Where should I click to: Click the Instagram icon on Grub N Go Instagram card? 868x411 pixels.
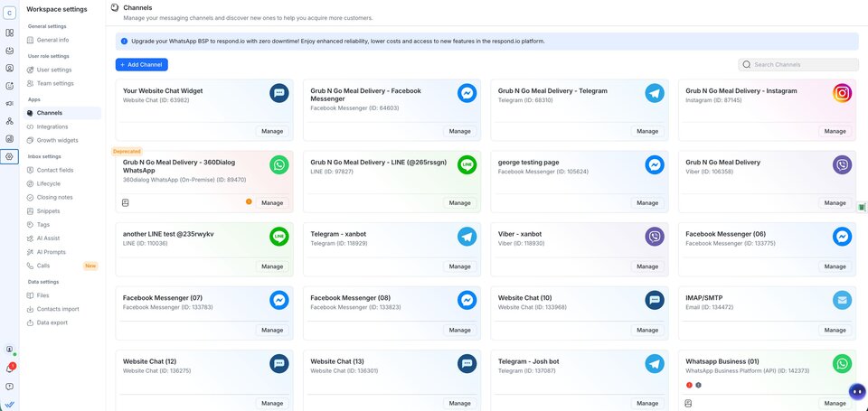click(843, 93)
